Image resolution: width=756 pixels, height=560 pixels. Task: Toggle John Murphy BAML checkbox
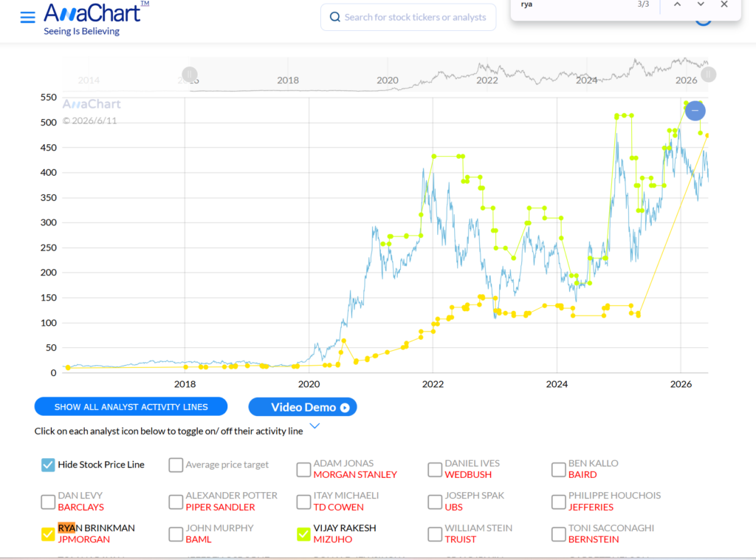click(176, 534)
